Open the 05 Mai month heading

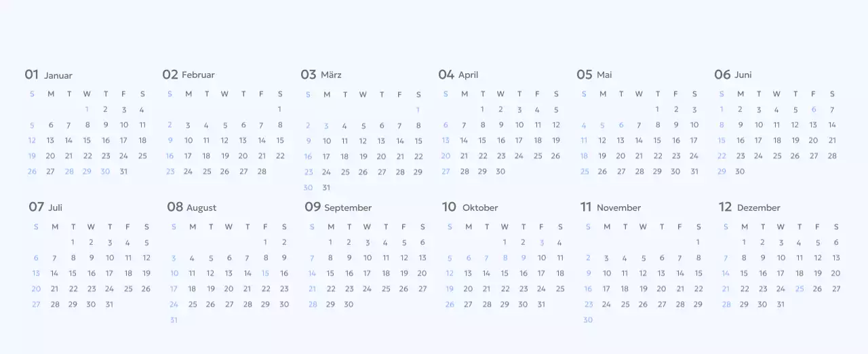tap(594, 75)
